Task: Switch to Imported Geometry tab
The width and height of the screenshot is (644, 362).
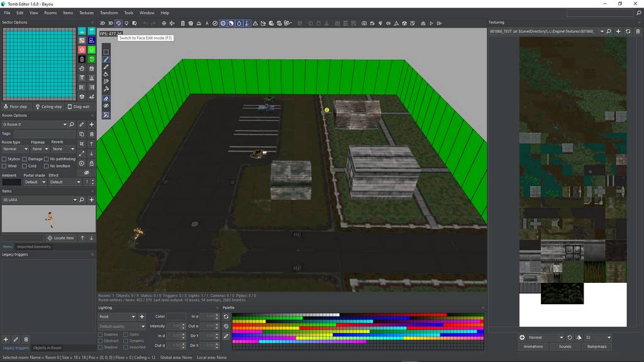Action: point(34,246)
